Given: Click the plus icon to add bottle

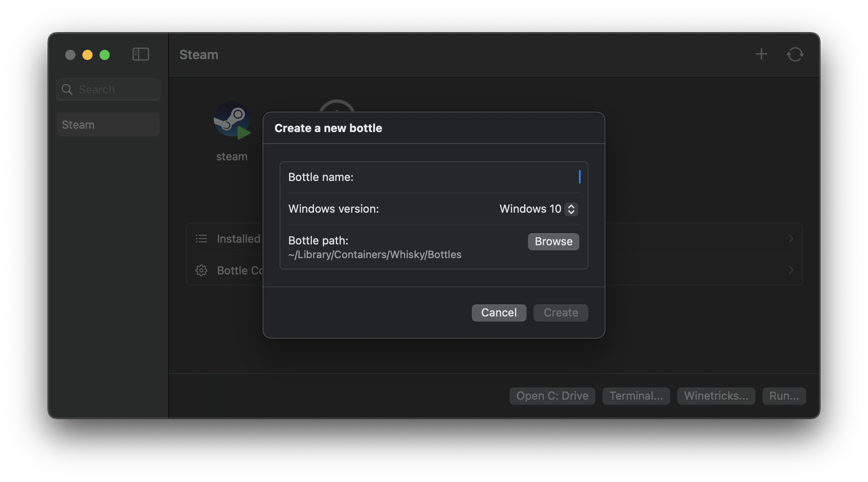Looking at the screenshot, I should tap(761, 54).
